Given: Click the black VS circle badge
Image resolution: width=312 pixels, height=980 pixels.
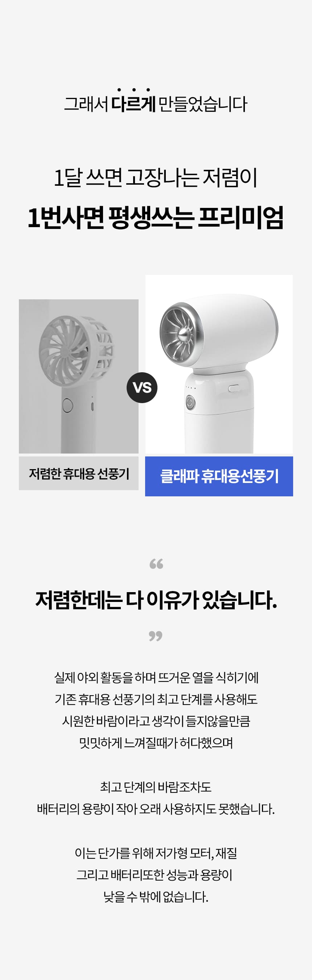Looking at the screenshot, I should pos(142,388).
